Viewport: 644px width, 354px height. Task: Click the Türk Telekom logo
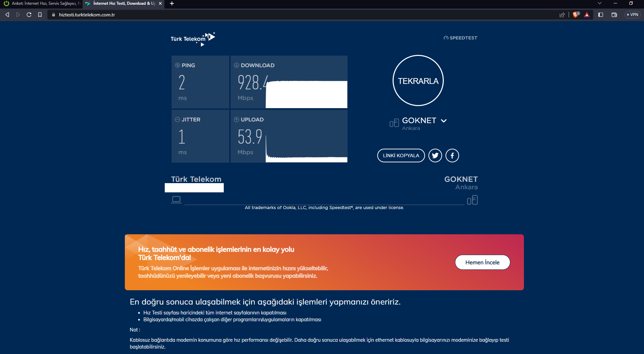click(193, 39)
